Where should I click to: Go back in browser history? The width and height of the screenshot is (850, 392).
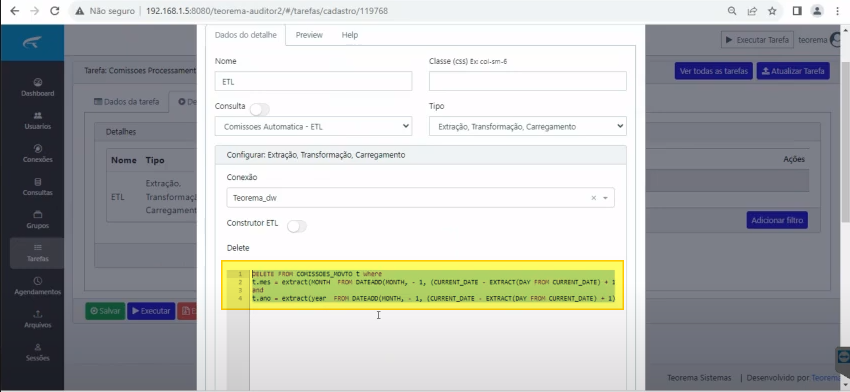(15, 11)
